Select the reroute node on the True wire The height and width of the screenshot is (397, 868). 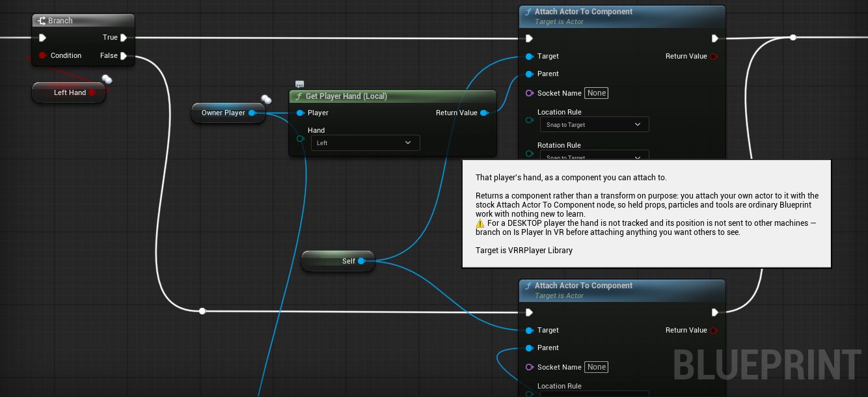[793, 38]
